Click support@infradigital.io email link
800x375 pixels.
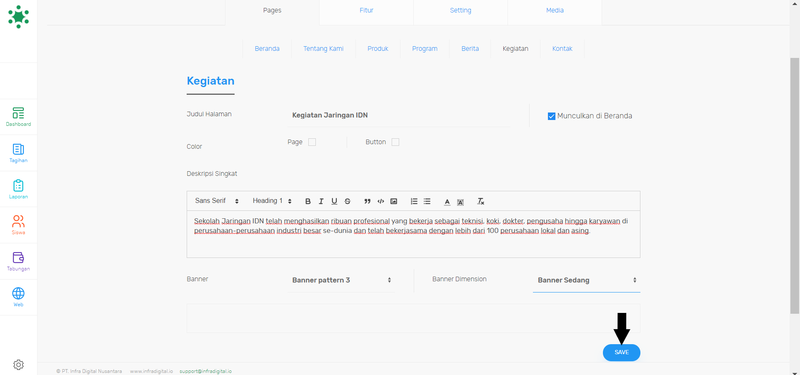click(205, 371)
